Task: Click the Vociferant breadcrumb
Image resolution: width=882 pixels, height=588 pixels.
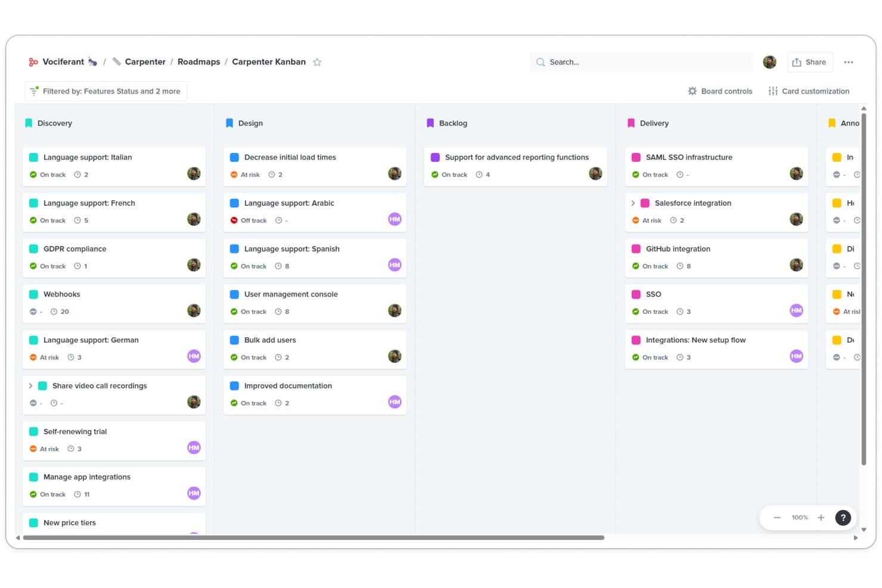Action: point(63,62)
